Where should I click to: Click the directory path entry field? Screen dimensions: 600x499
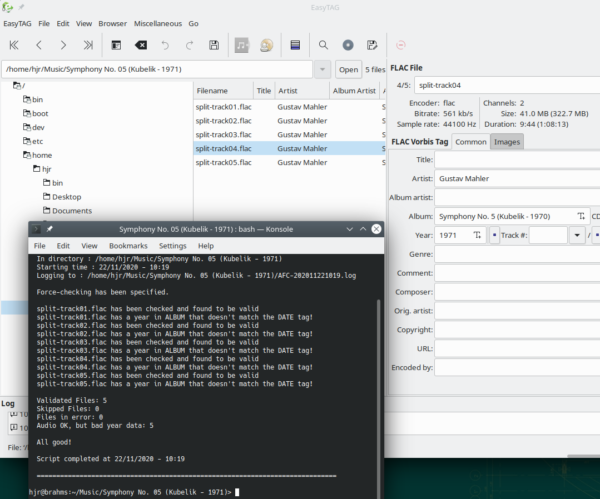pyautogui.click(x=157, y=69)
